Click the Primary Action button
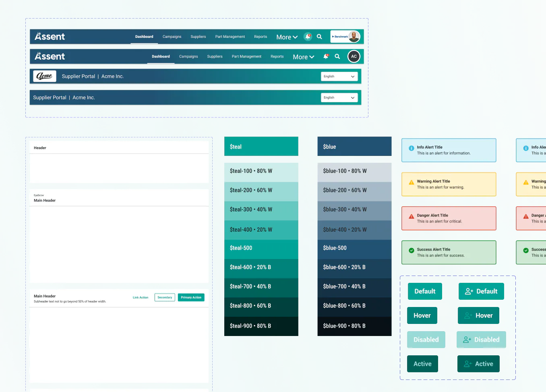The image size is (546, 392). (191, 297)
